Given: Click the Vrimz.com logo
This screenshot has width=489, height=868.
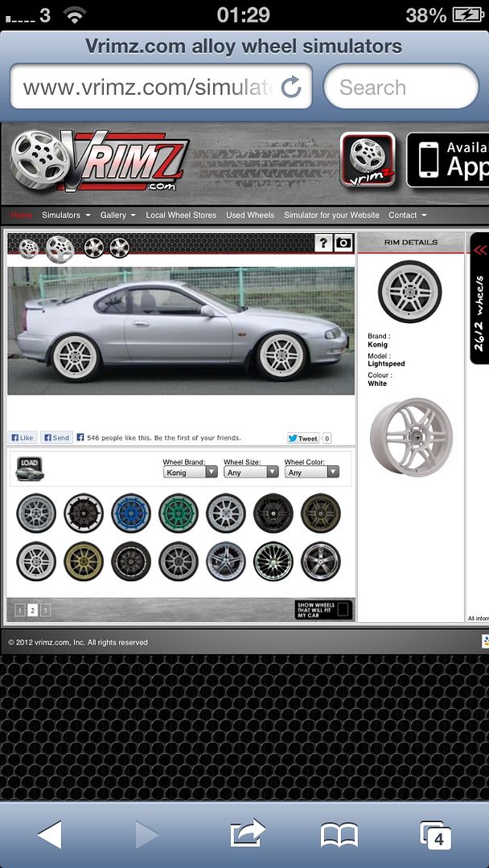Looking at the screenshot, I should coord(100,161).
